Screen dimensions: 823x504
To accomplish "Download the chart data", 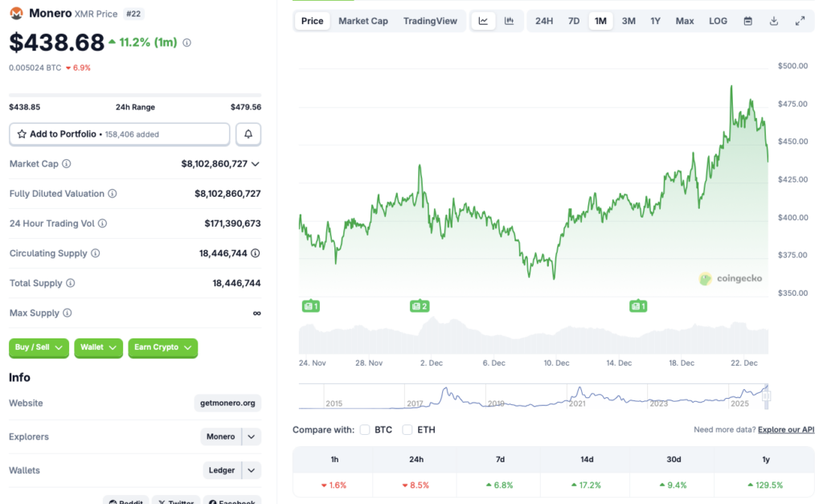I will point(773,20).
